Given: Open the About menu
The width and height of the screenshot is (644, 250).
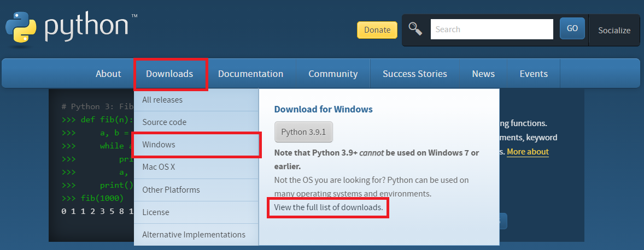Looking at the screenshot, I should [108, 74].
